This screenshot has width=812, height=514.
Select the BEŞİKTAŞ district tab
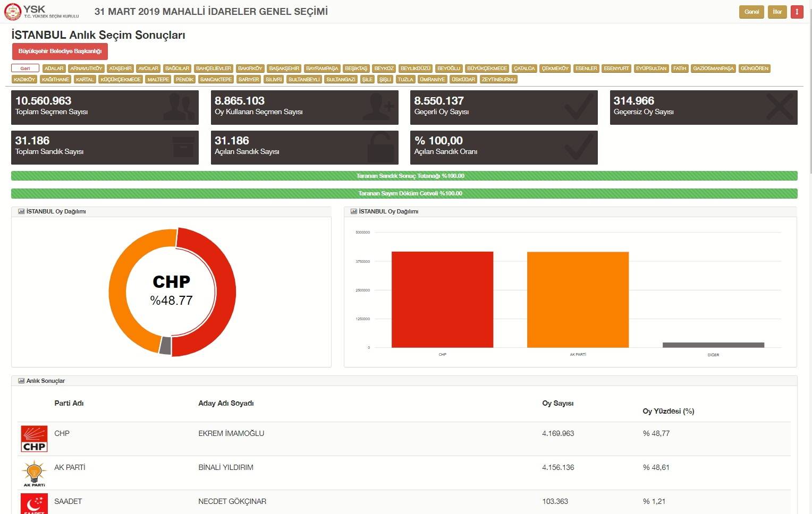(356, 68)
